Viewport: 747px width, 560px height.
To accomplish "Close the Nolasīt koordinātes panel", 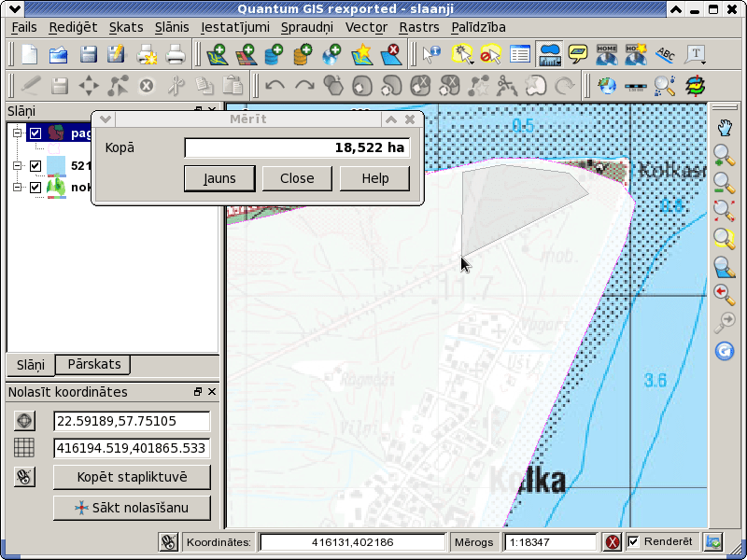I will point(212,391).
